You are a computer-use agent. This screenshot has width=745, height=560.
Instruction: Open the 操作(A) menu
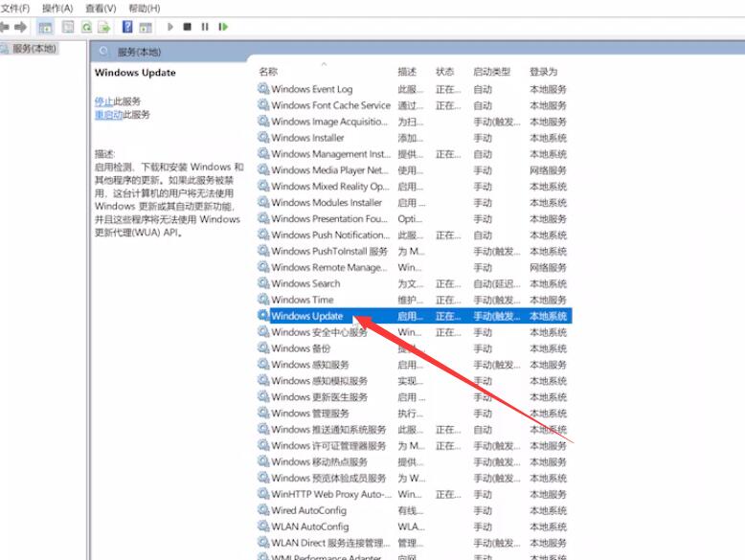[x=57, y=9]
